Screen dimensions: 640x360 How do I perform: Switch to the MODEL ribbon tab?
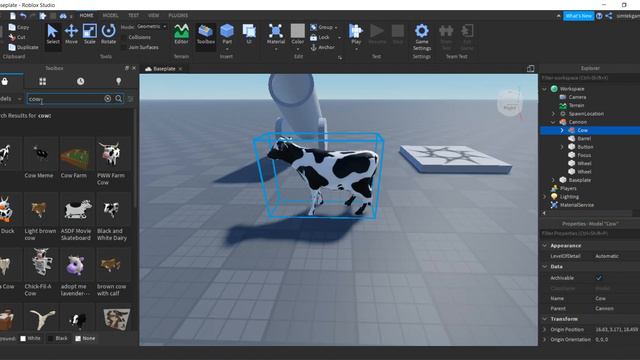click(x=110, y=16)
